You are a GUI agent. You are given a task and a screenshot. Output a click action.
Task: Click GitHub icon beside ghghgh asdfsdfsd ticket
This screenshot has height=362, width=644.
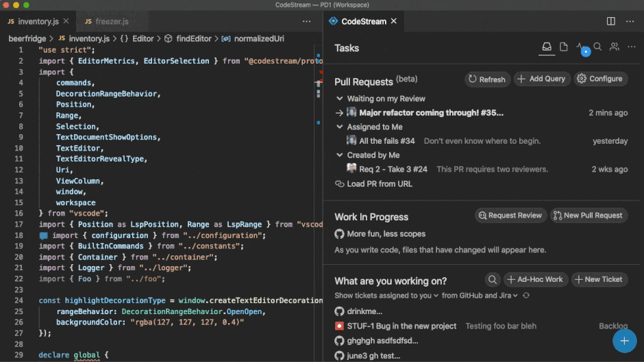pos(339,341)
